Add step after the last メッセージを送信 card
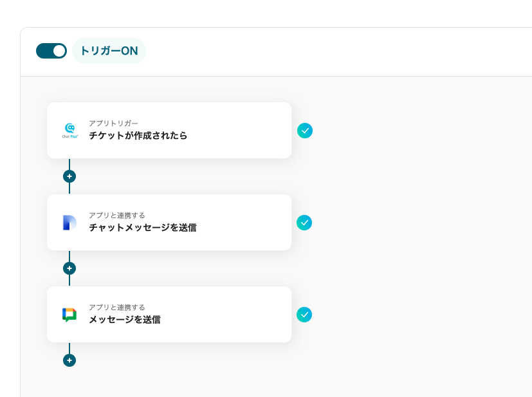This screenshot has width=532, height=397. [69, 360]
